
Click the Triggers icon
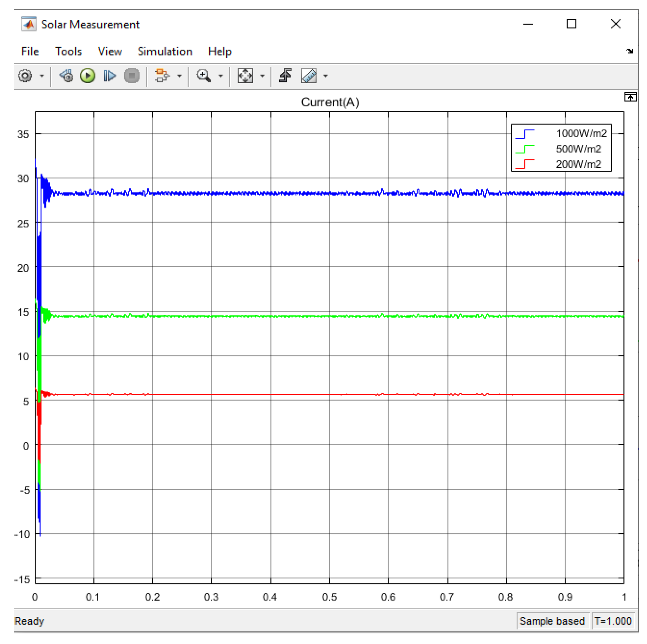(x=285, y=76)
